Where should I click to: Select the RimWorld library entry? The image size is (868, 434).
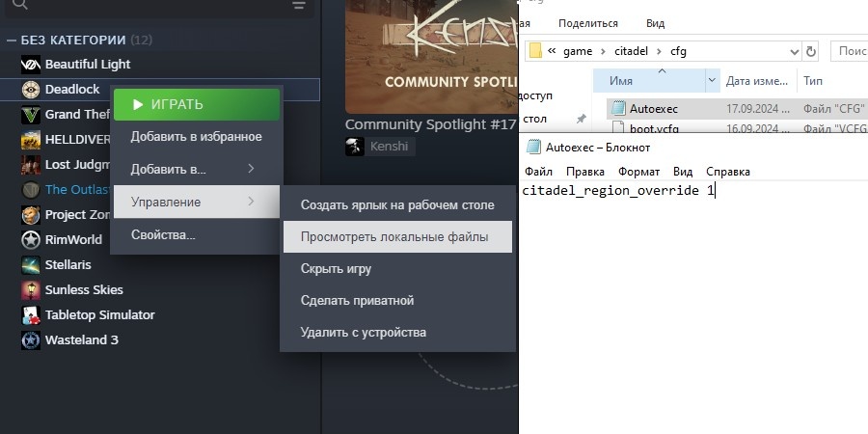[x=73, y=240]
